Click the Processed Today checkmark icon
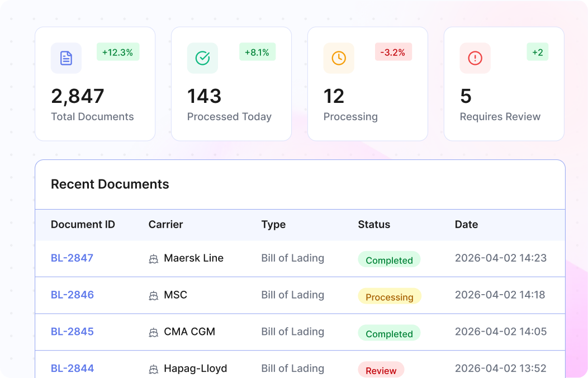 pyautogui.click(x=202, y=58)
